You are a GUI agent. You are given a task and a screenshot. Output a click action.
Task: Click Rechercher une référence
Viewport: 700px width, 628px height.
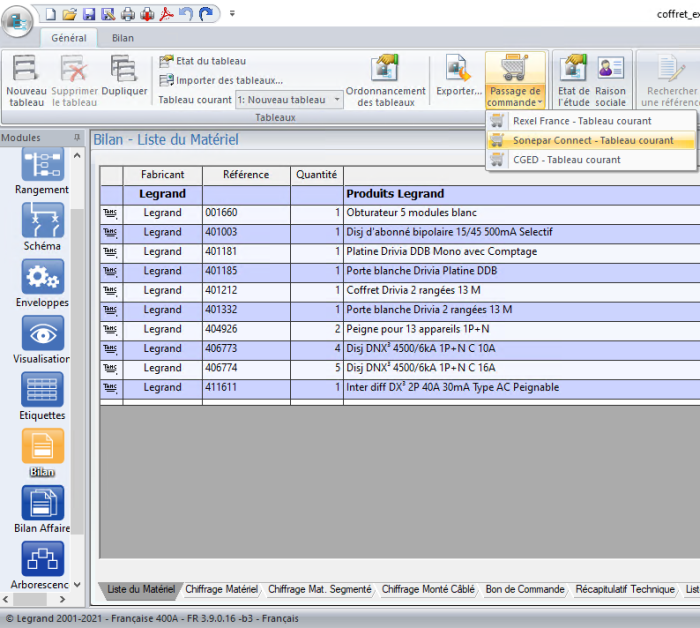[670, 81]
